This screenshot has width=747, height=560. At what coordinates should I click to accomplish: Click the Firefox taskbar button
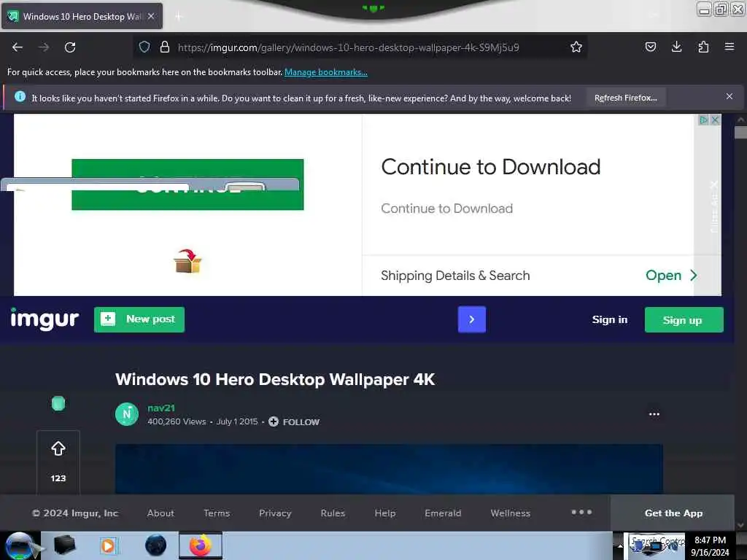(201, 545)
